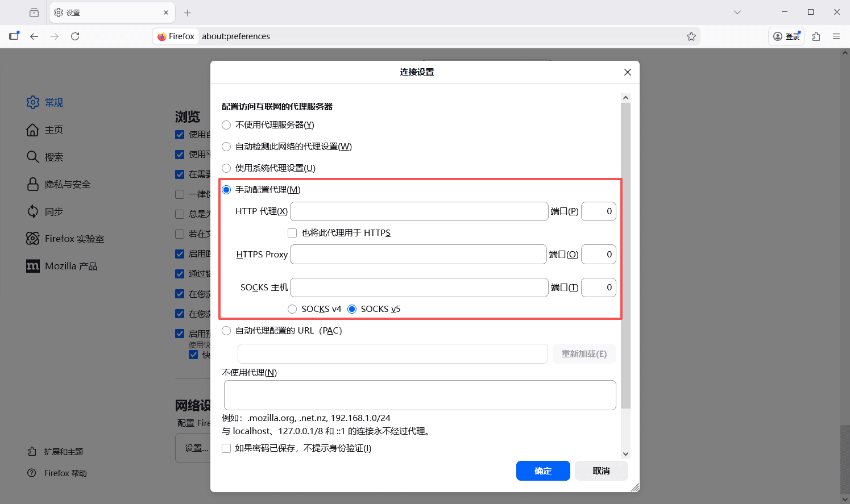Click the 取消 button
The width and height of the screenshot is (850, 504).
(601, 470)
